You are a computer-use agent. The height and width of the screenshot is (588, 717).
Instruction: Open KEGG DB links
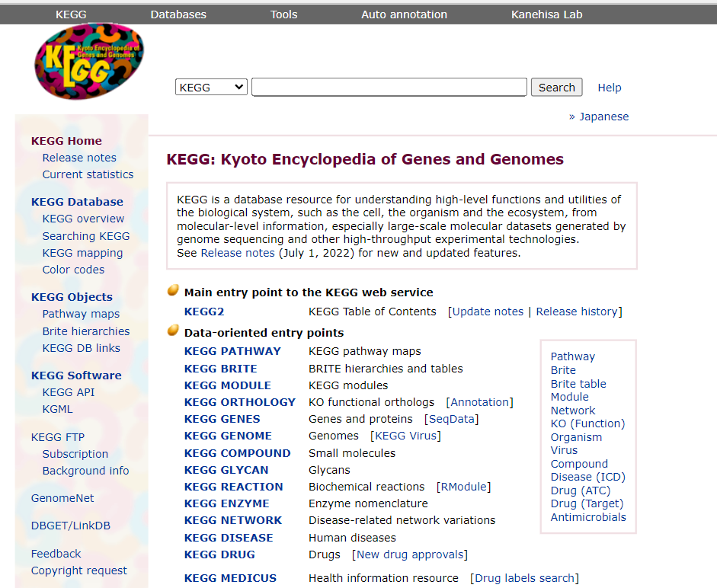click(x=81, y=348)
